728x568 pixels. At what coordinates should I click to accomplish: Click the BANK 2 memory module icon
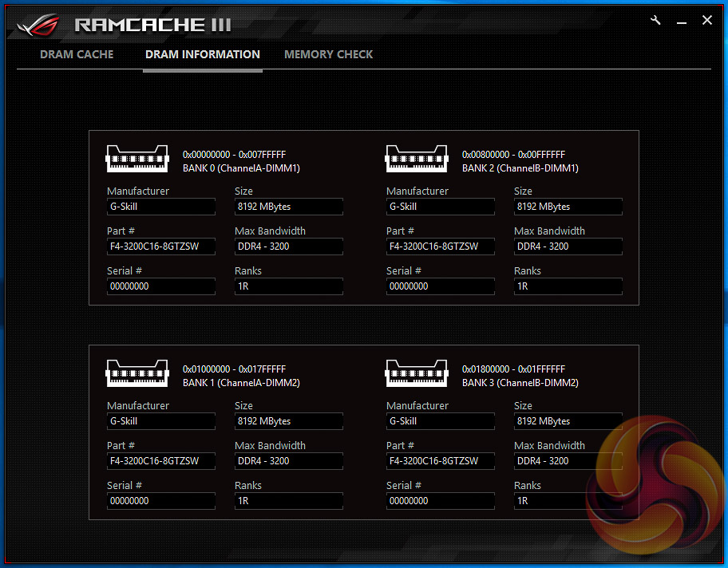(x=417, y=160)
